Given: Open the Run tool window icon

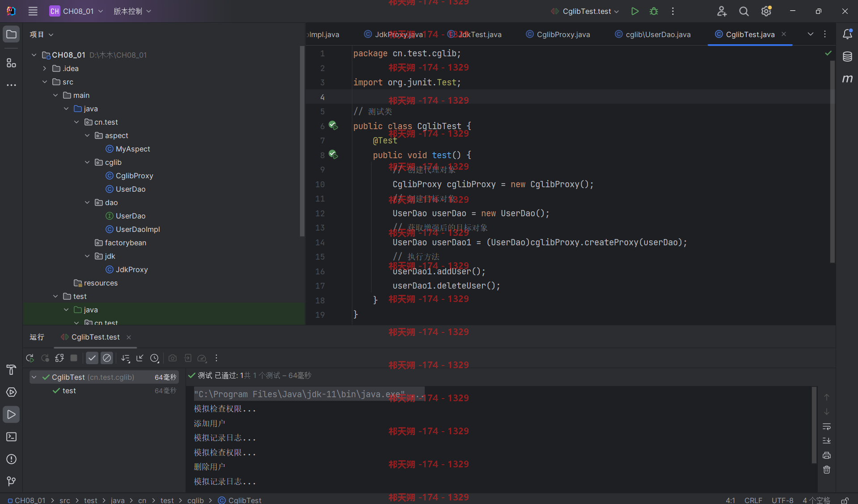Looking at the screenshot, I should click(11, 415).
